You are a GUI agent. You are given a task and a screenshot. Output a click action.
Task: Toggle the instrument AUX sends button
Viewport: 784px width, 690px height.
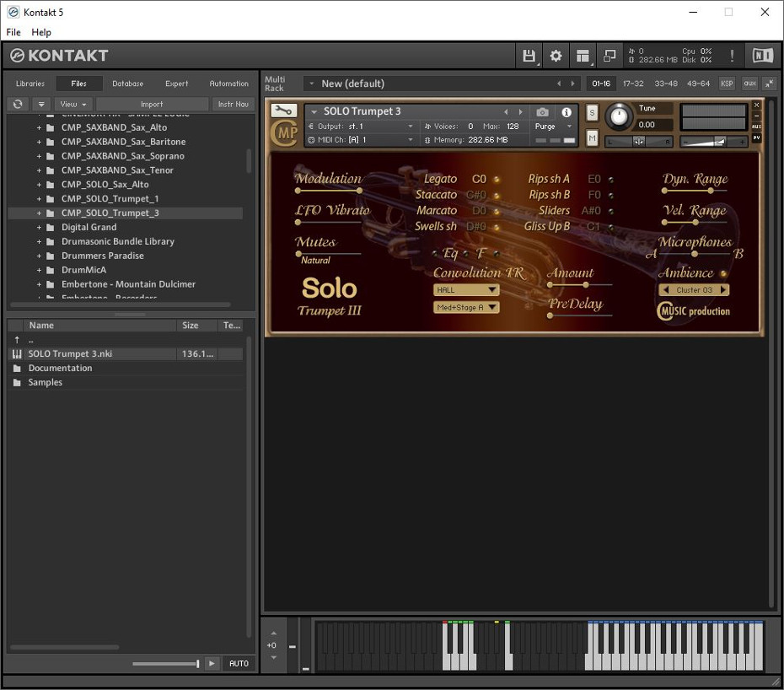[756, 127]
